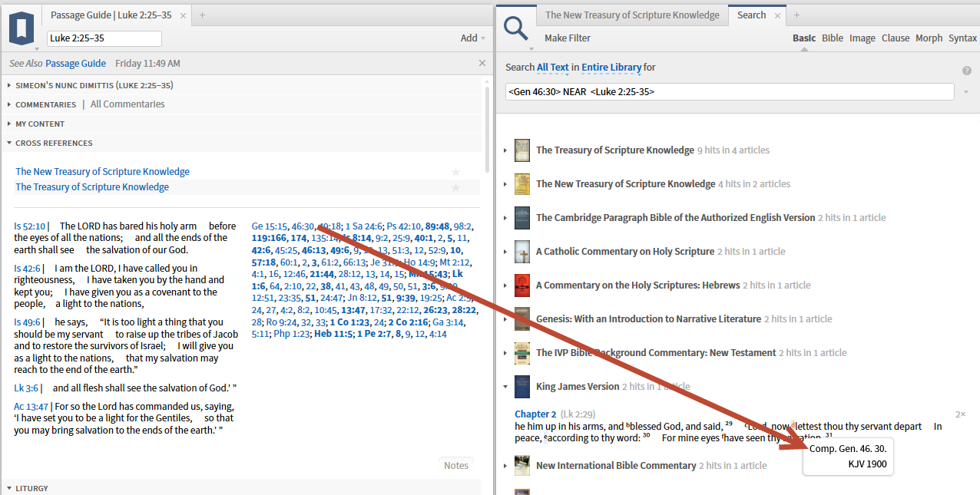Screen dimensions: 980x495
Task: Open the Ac 13:47 verse reference
Action: pyautogui.click(x=31, y=407)
